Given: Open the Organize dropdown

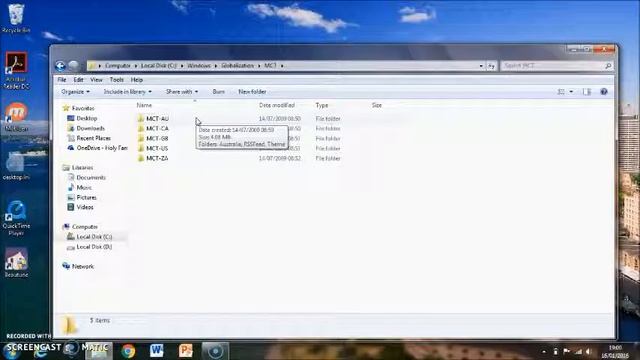Looking at the screenshot, I should 76,92.
